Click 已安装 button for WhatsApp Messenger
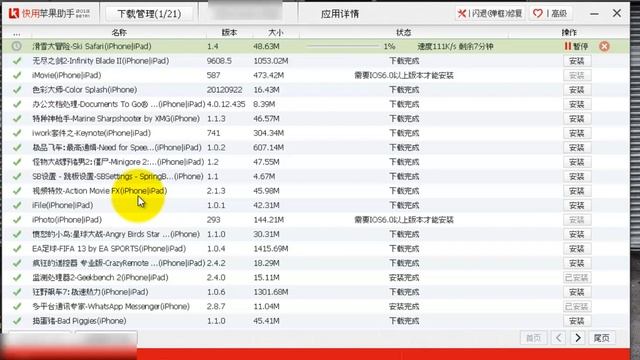640x360 pixels. [577, 307]
